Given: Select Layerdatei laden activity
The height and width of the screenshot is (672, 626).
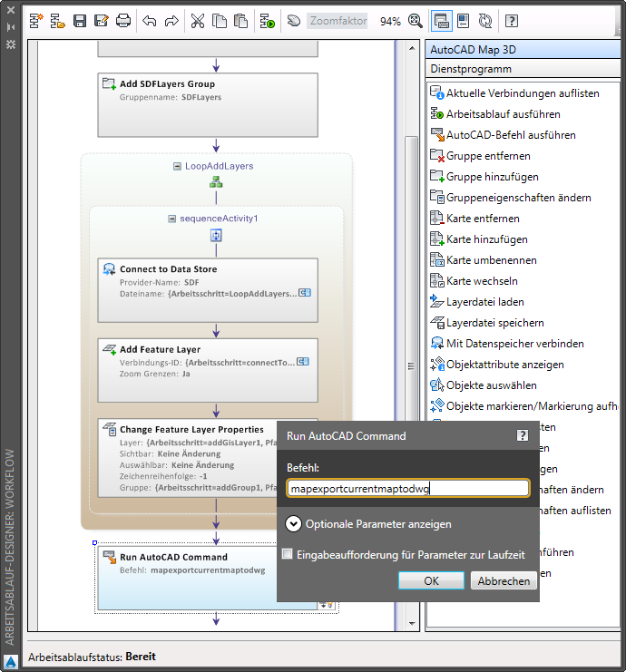Looking at the screenshot, I should tap(477, 302).
